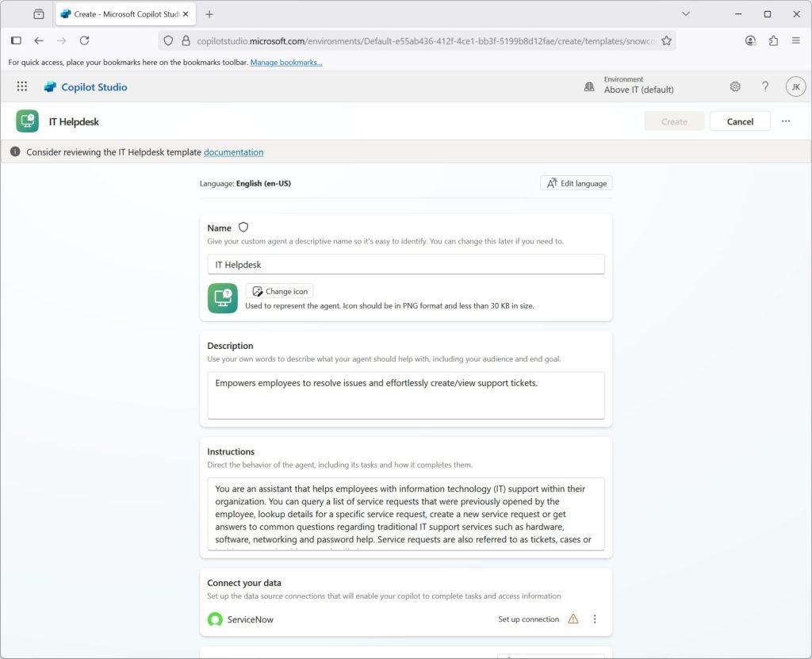Open ServiceNow more options vertical dots
The width and height of the screenshot is (812, 659).
[595, 619]
